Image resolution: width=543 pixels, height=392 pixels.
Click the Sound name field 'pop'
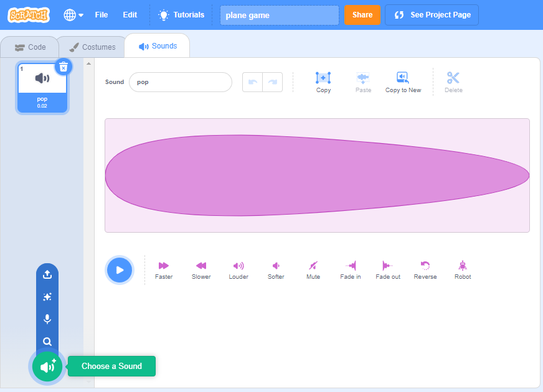click(x=181, y=82)
